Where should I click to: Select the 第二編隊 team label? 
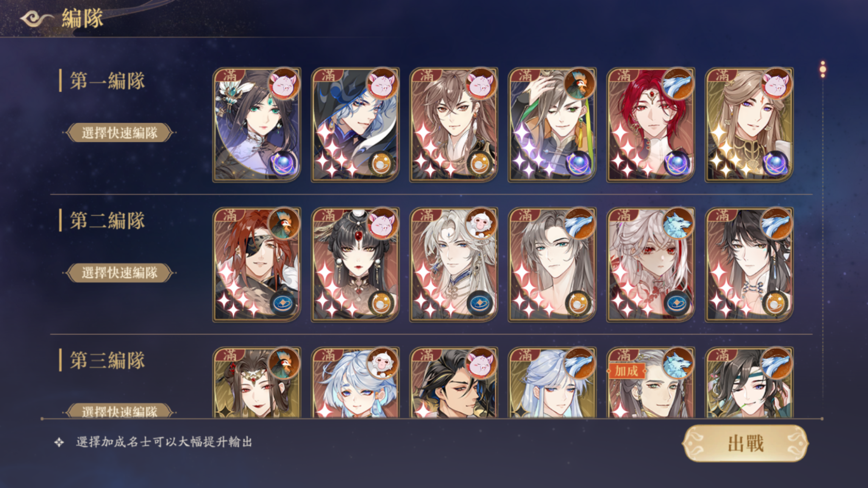[x=108, y=220]
